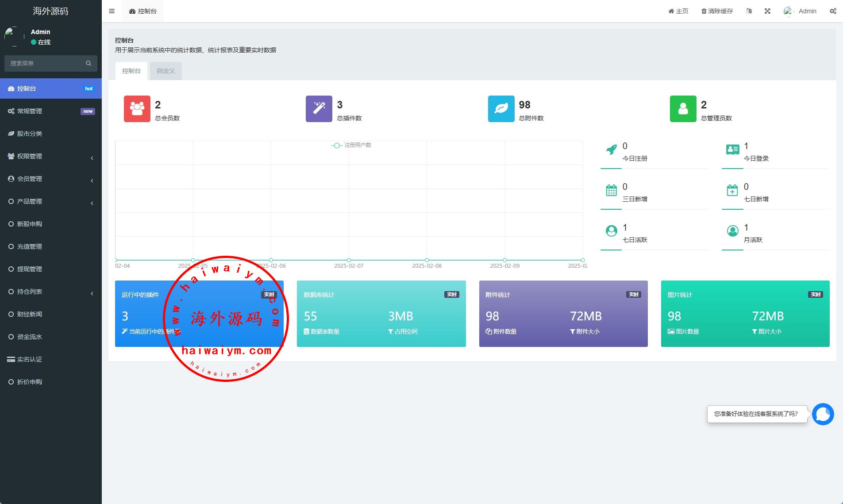The height and width of the screenshot is (504, 843).
Task: Focus the 搜索菜单 search input field
Action: coord(44,63)
